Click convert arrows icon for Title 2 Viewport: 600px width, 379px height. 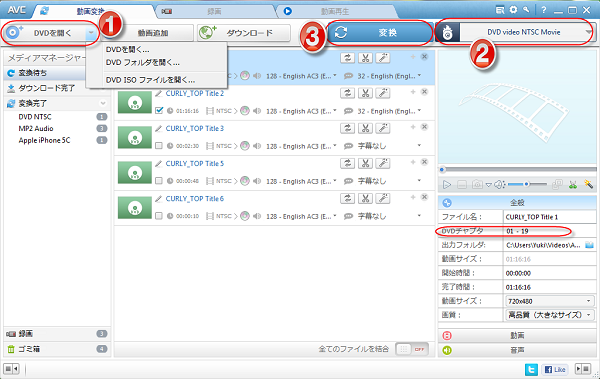click(x=347, y=93)
